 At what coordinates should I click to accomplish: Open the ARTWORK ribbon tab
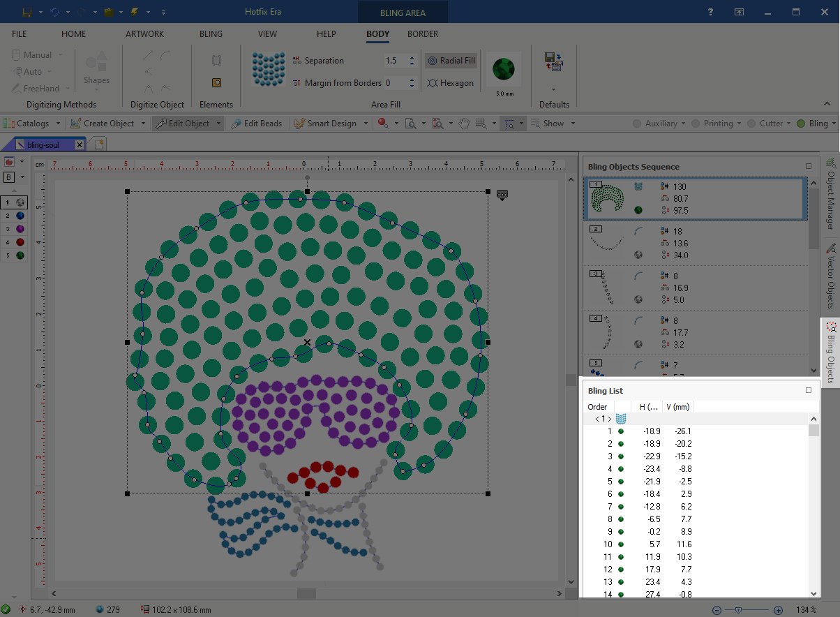144,34
